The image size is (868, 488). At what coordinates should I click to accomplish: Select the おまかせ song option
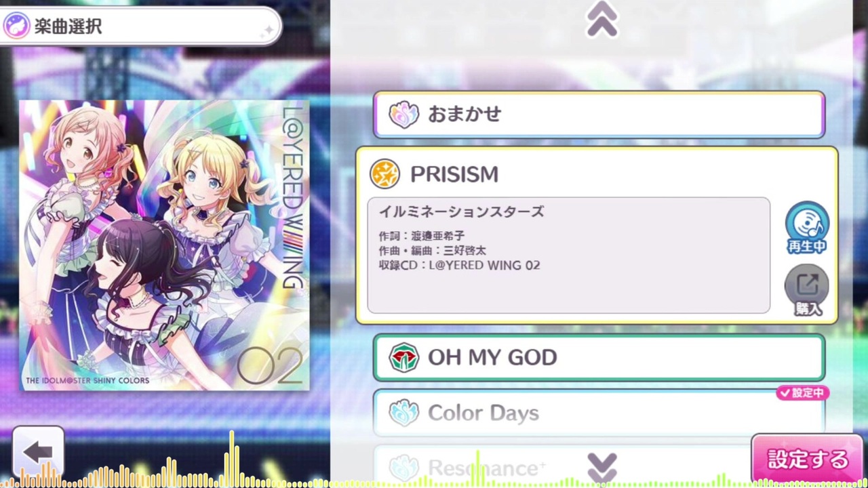pyautogui.click(x=599, y=114)
